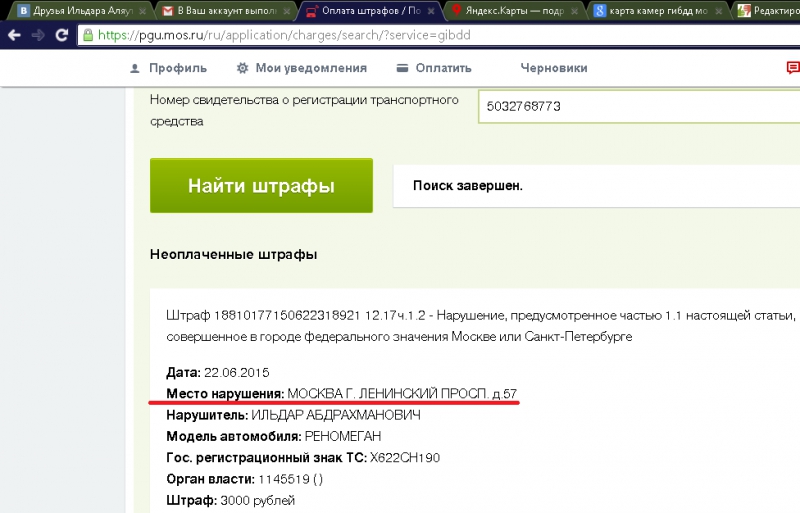
Task: Switch to the VK 'Друзья Ильдара' tab
Action: pyautogui.click(x=77, y=11)
